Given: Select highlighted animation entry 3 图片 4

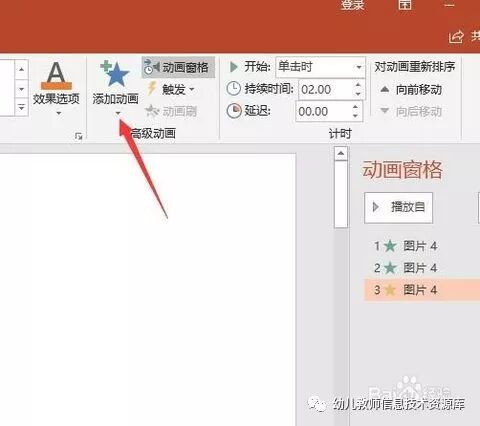Looking at the screenshot, I should (x=422, y=290).
